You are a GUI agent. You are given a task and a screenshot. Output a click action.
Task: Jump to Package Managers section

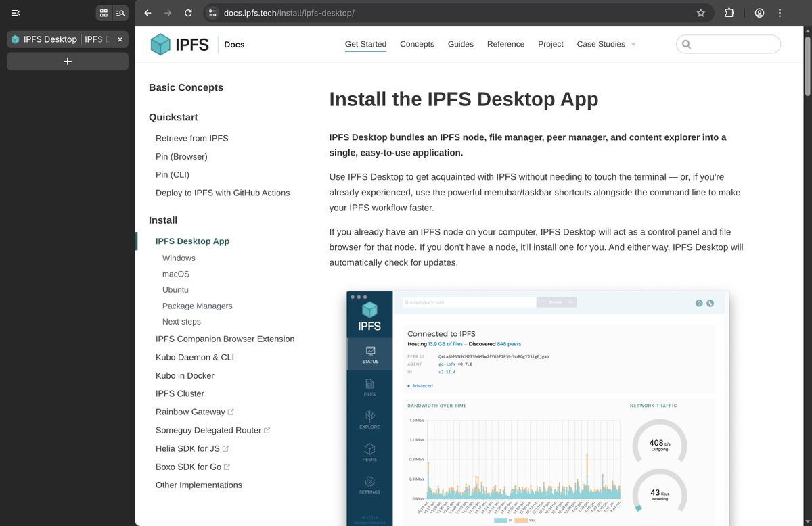pos(198,306)
